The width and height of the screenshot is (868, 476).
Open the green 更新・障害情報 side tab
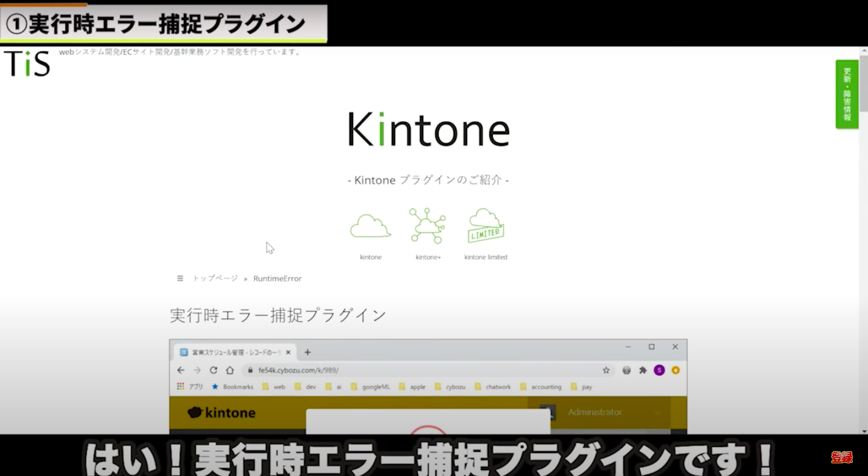tap(847, 94)
